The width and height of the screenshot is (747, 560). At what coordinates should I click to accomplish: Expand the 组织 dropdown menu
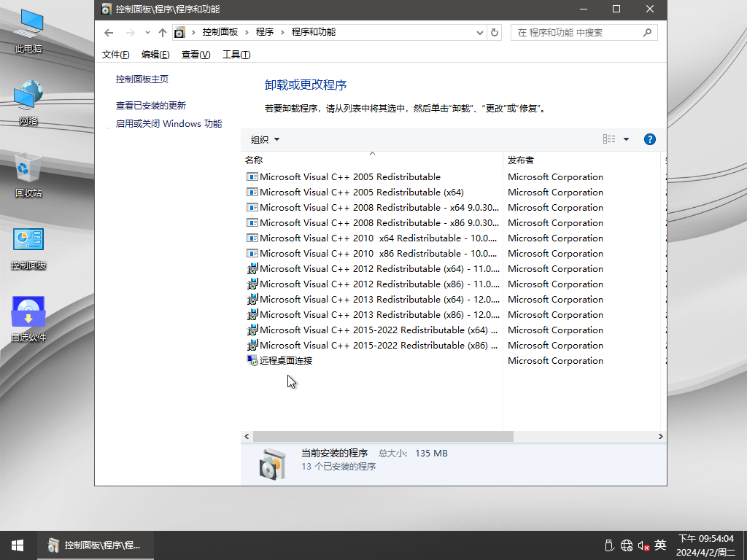[265, 140]
